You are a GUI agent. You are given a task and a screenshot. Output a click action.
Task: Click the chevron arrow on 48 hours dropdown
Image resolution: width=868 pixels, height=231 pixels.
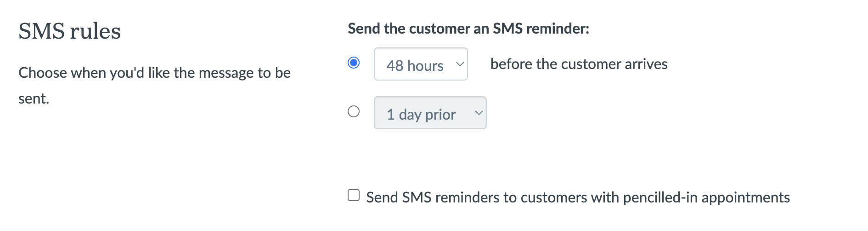click(x=460, y=64)
